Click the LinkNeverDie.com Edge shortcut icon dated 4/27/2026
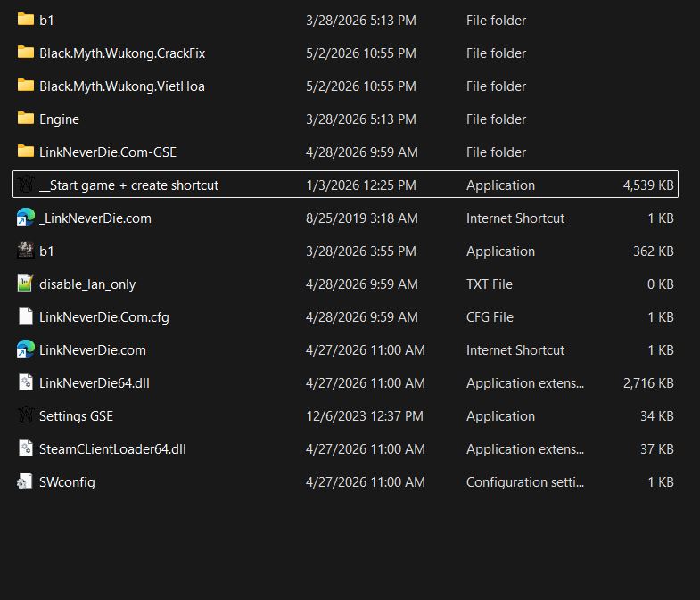700x600 pixels. click(x=26, y=349)
